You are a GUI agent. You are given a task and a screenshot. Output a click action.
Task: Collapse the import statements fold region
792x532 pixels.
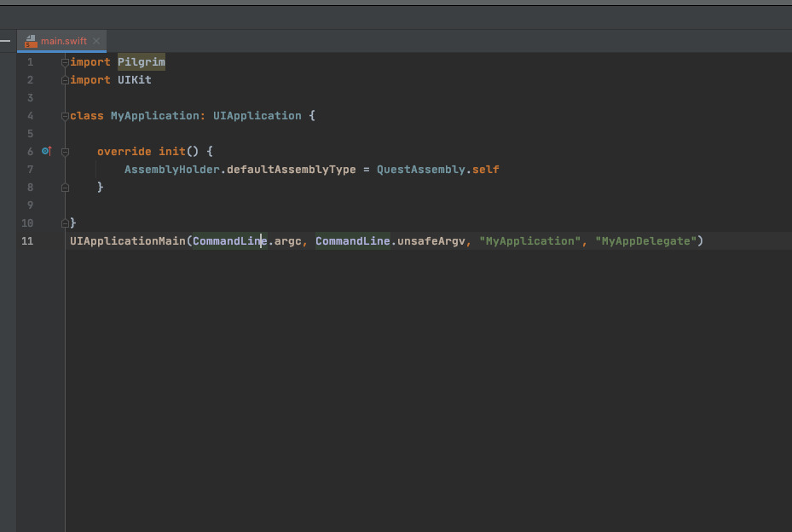click(x=65, y=61)
